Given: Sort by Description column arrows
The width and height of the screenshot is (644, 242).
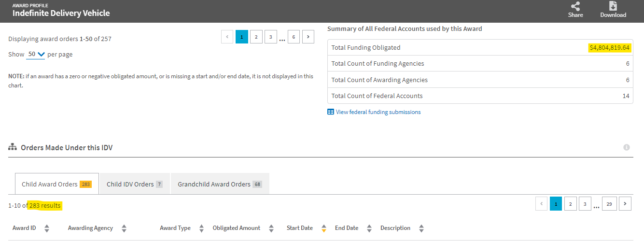Looking at the screenshot, I should (421, 228).
